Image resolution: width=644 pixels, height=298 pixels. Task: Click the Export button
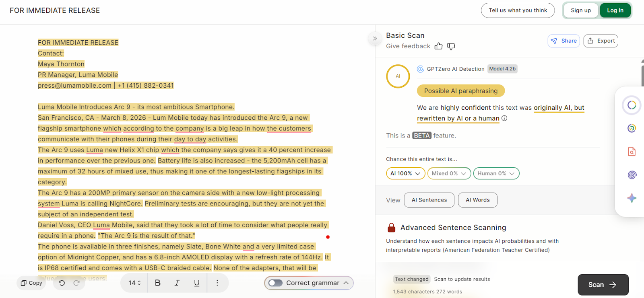click(x=601, y=41)
